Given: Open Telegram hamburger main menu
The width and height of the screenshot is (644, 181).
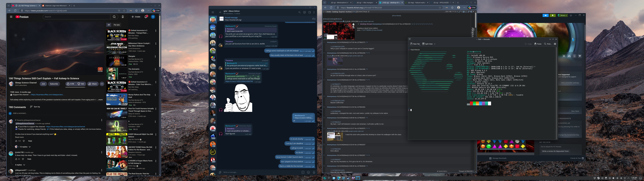Looking at the screenshot, I should (213, 12).
